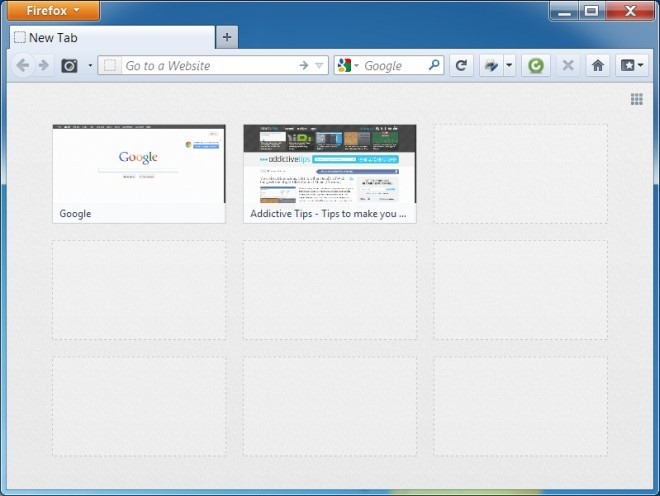Click the green circular refresh icon

(x=536, y=65)
